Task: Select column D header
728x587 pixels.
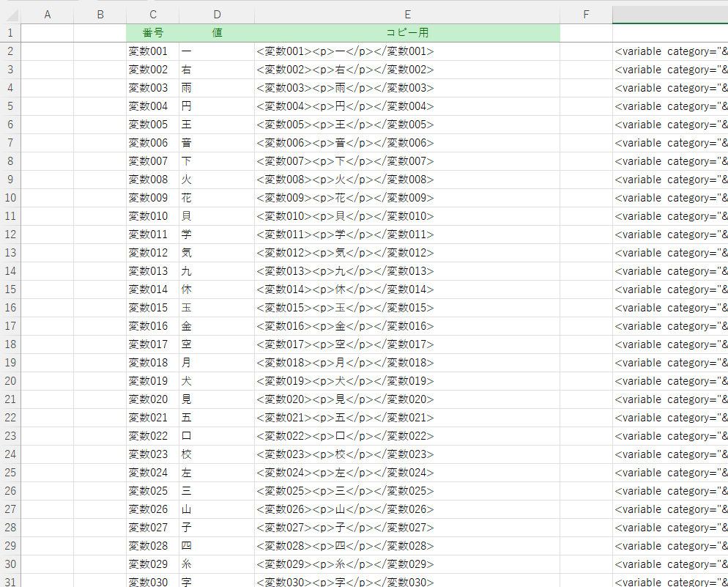Action: point(217,15)
